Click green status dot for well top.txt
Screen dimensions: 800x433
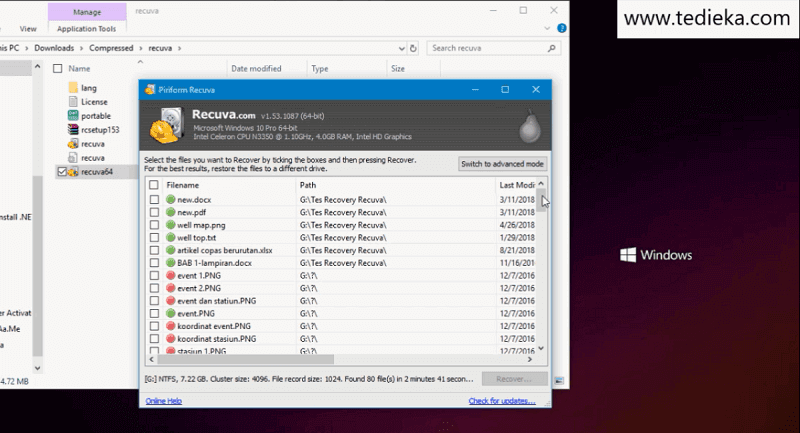(171, 238)
